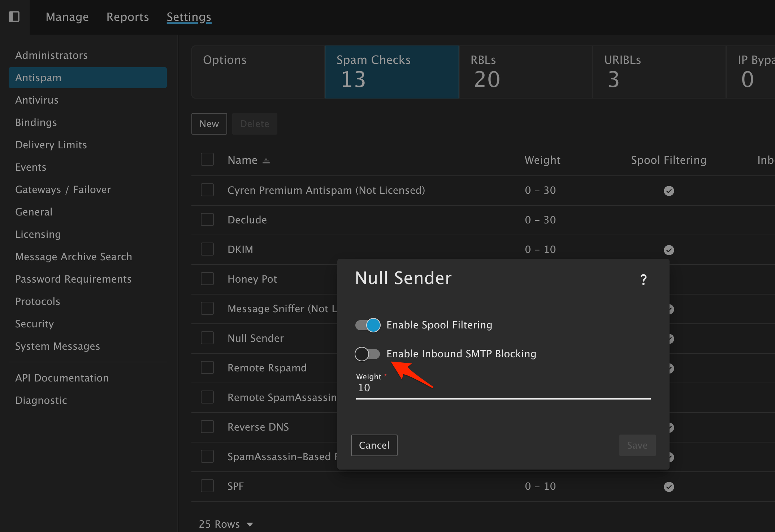The image size is (775, 532).
Task: Click the New button
Action: point(209,124)
